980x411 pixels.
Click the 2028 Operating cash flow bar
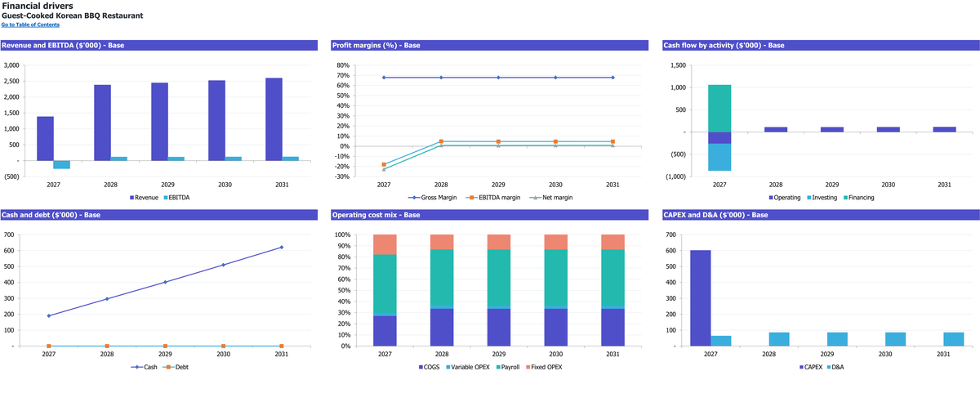pos(775,129)
